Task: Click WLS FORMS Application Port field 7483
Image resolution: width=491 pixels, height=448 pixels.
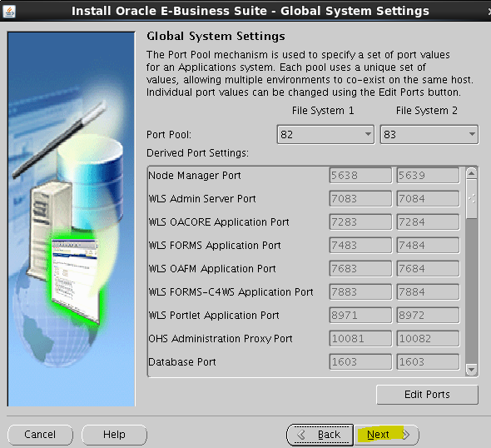Action: pos(360,246)
